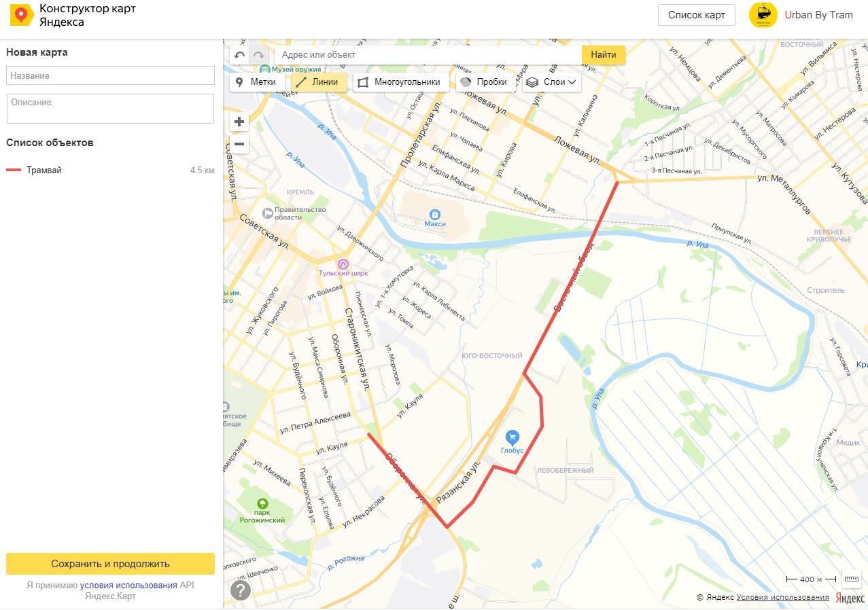Image resolution: width=868 pixels, height=610 pixels.
Task: Open the Список карт button
Action: [x=697, y=15]
